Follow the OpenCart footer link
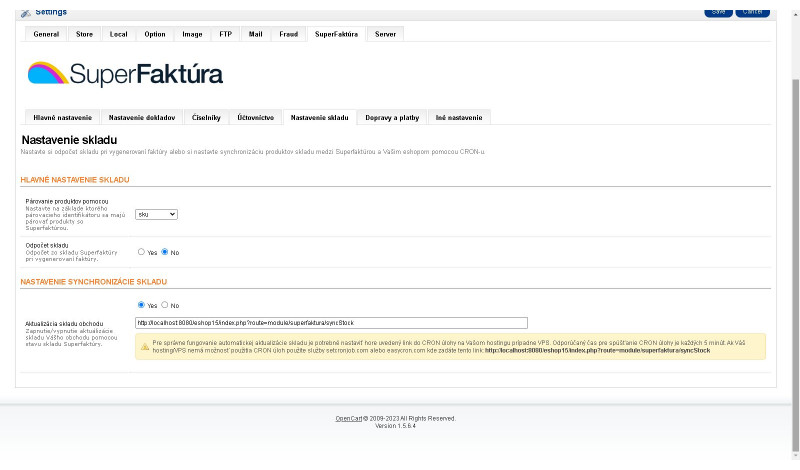Screen dimensions: 800x470 coord(348,418)
